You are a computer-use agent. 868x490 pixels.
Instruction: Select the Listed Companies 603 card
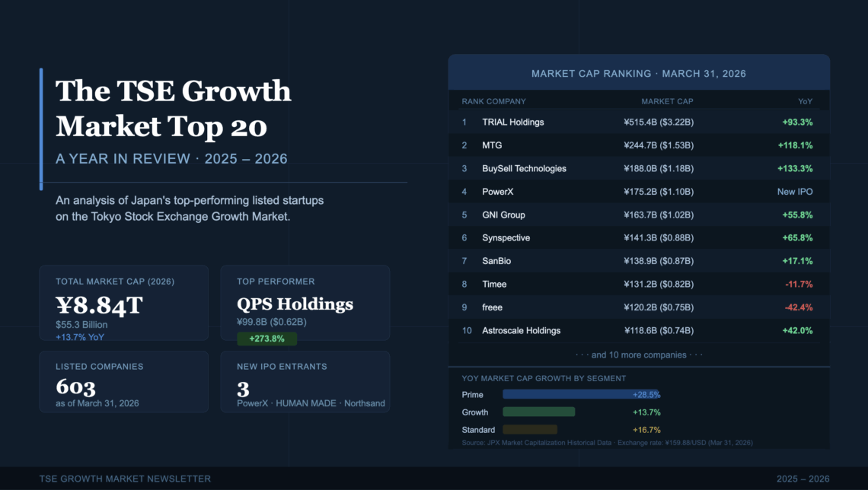pos(123,382)
